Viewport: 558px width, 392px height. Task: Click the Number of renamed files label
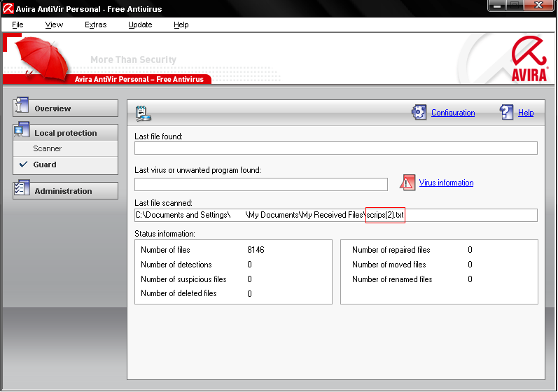point(392,279)
